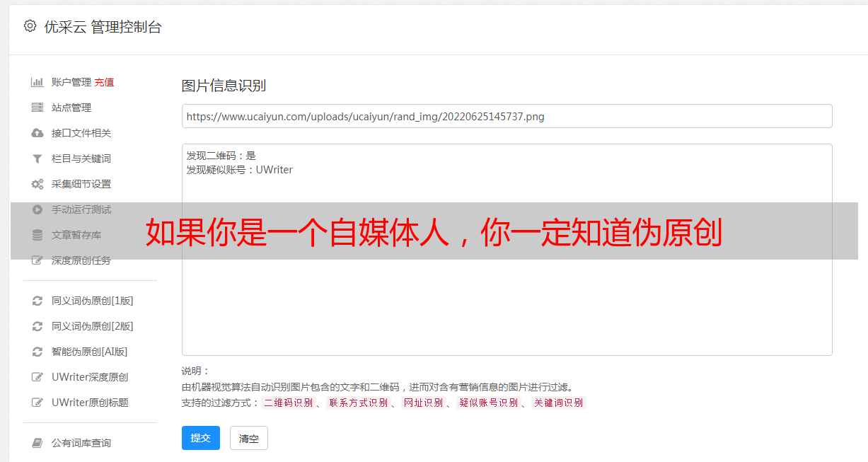Click the 疑似账号识别 tag
Viewport: 868px width, 462px height.
pyautogui.click(x=489, y=403)
